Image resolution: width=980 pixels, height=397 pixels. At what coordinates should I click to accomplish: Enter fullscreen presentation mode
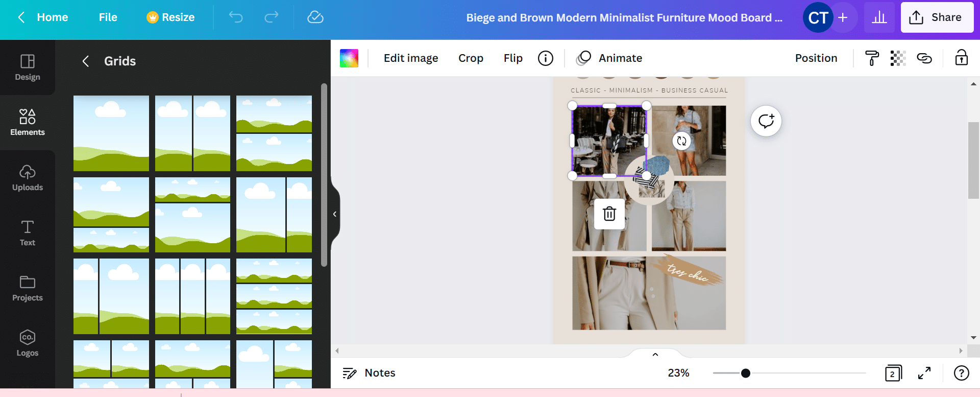[924, 373]
